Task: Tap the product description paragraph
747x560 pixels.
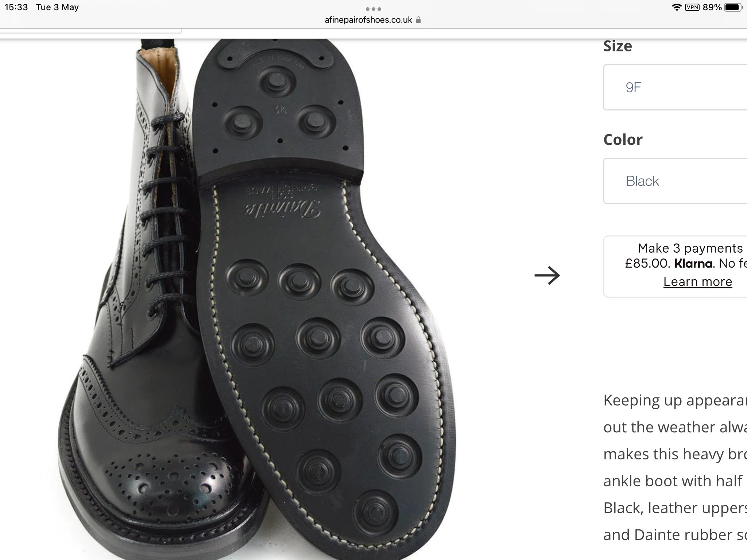Action: 675,468
